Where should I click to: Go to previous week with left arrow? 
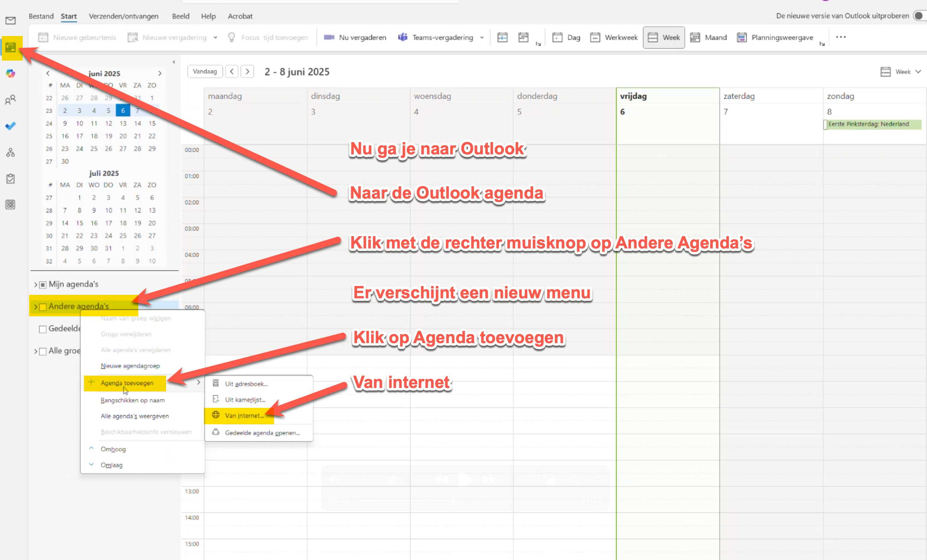pyautogui.click(x=232, y=71)
